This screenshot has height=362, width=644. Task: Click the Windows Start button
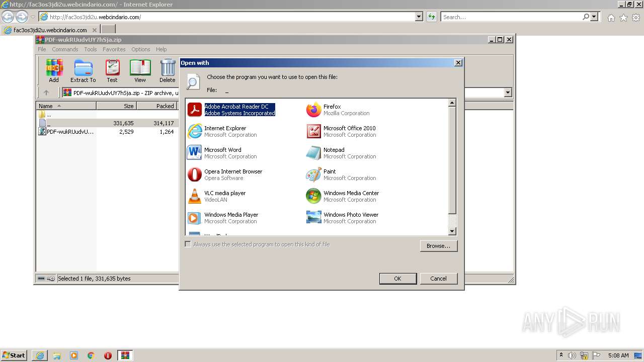14,355
